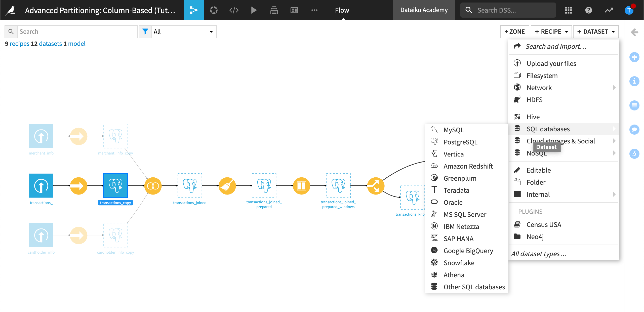Select the transactions_ uploaded dataset node
Viewport: 644px width, 312px height.
[x=41, y=186]
